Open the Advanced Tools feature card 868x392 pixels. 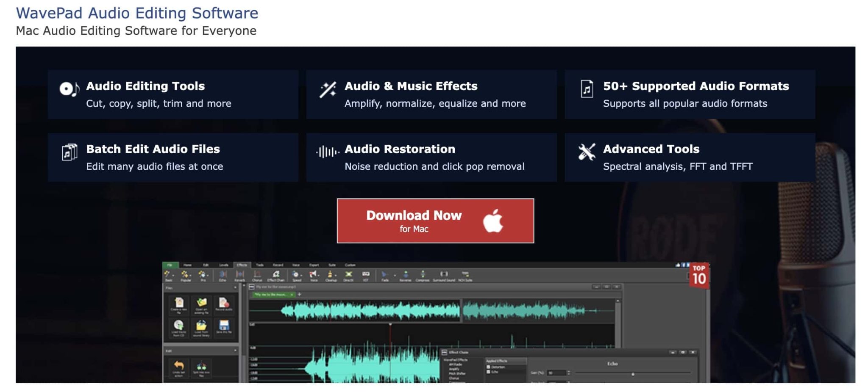[690, 157]
